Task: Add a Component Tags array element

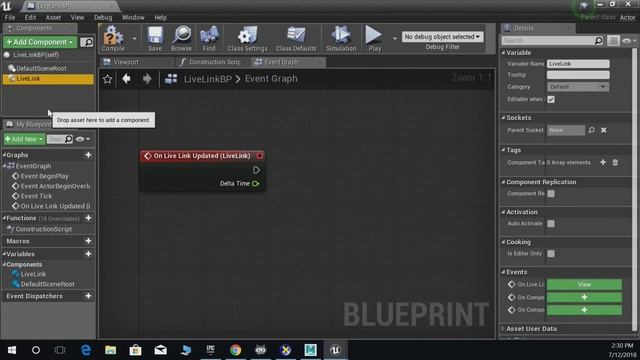Action: coord(603,162)
